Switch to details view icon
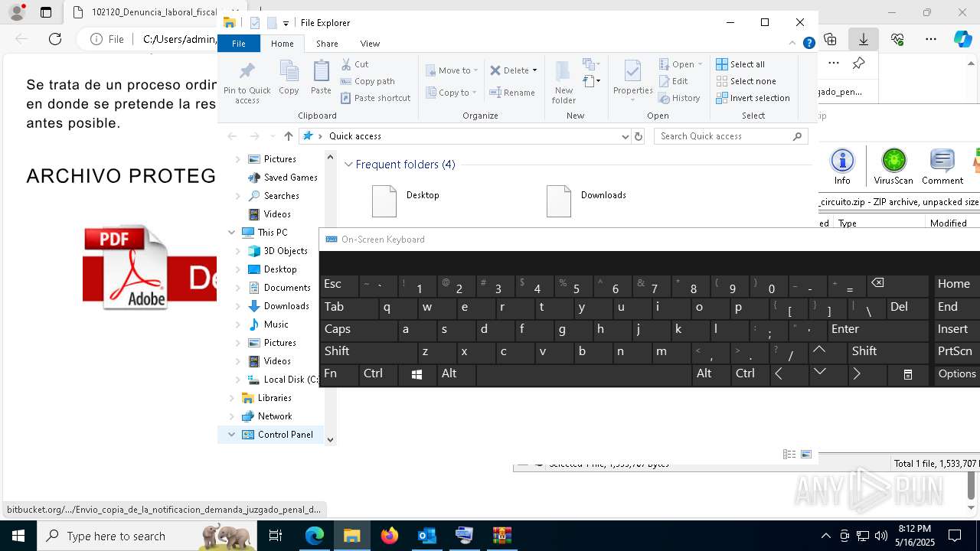The width and height of the screenshot is (980, 551). pos(789,455)
